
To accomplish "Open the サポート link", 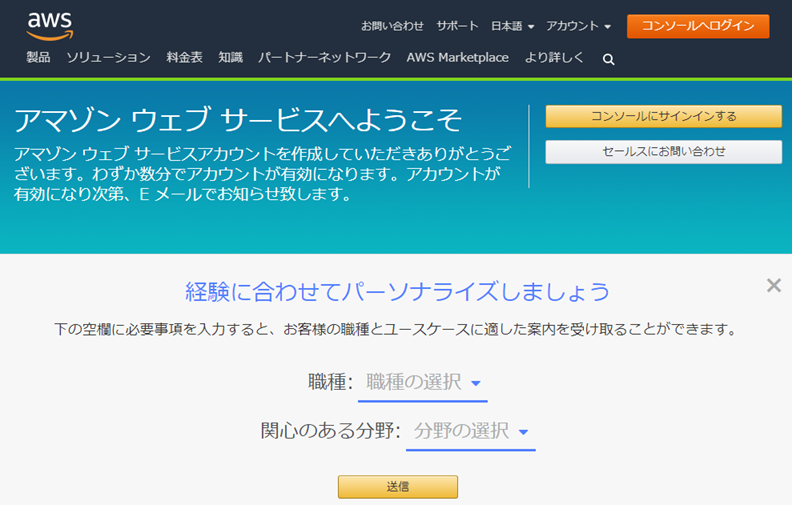I will click(457, 26).
